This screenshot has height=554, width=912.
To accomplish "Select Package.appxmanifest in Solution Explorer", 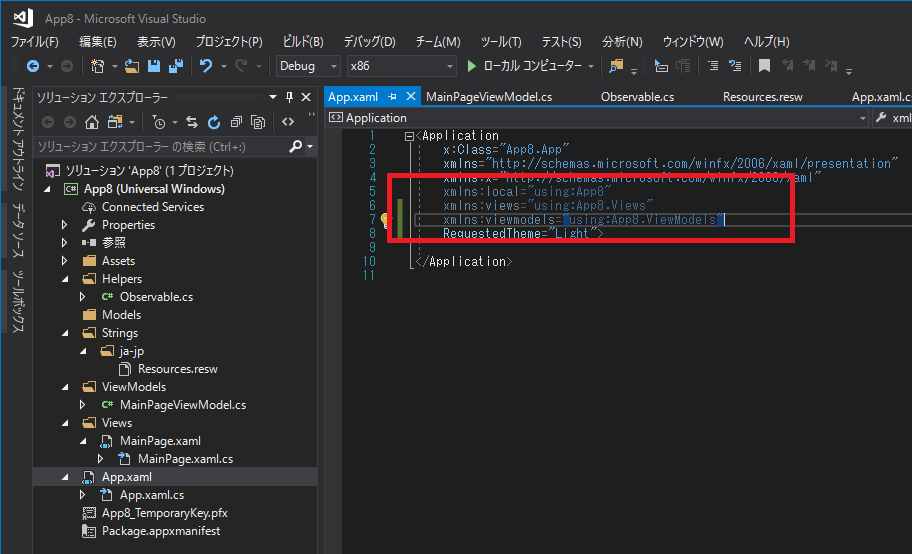I will click(161, 531).
